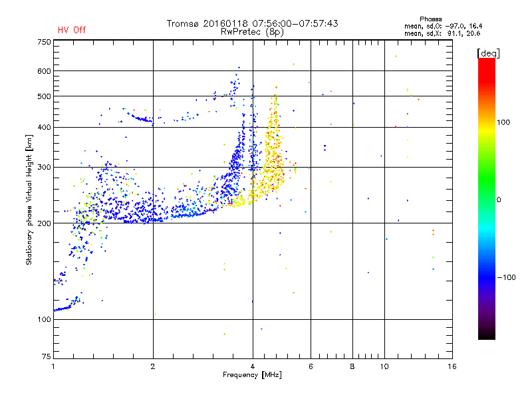The image size is (532, 399).
Task: Click the phase color scale bar
Action: tap(487, 198)
